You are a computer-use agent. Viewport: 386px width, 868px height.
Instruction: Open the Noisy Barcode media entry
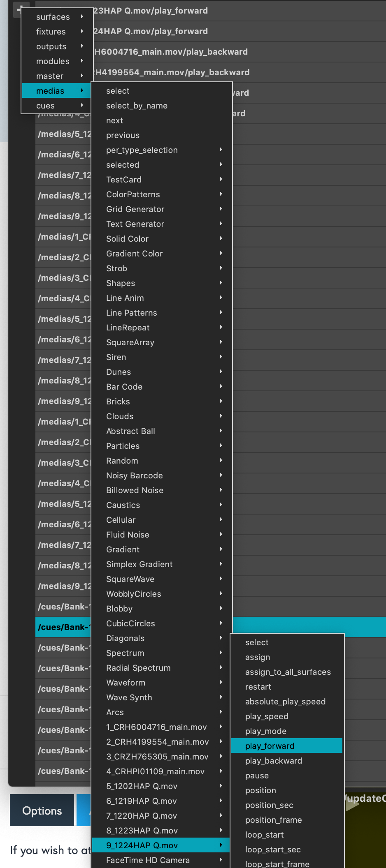coord(162,476)
